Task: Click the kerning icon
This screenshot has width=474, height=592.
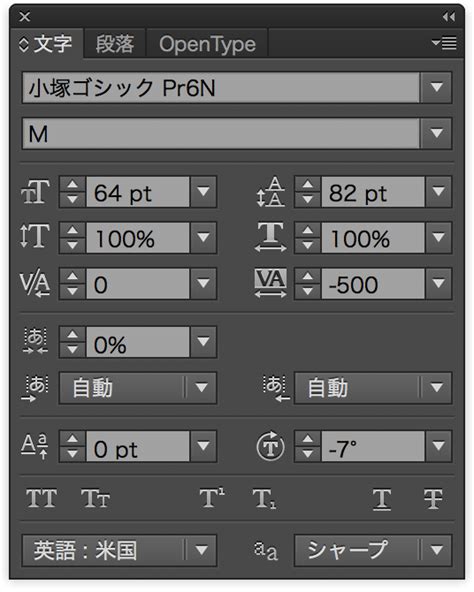Action: coord(35,284)
